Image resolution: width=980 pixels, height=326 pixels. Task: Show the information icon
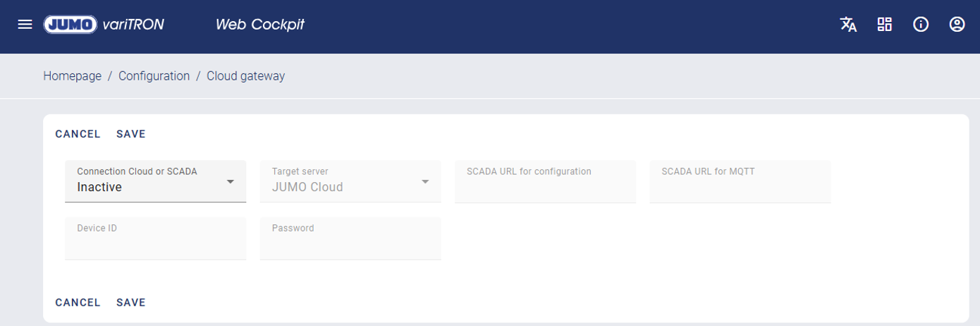click(x=920, y=25)
